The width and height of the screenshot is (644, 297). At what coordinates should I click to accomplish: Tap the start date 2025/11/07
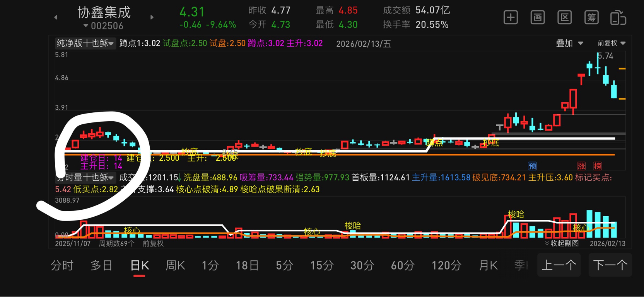pyautogui.click(x=73, y=244)
